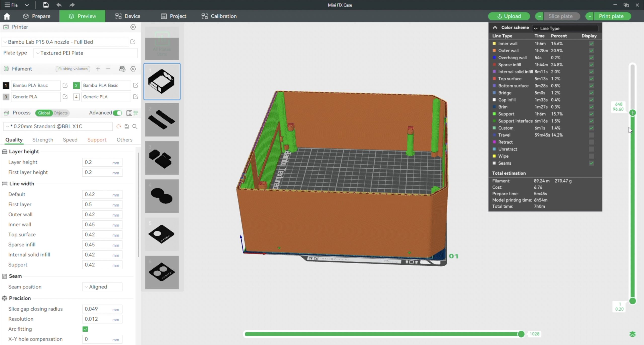Click the Home icon
Viewport: 644px width, 345px height.
pos(7,16)
